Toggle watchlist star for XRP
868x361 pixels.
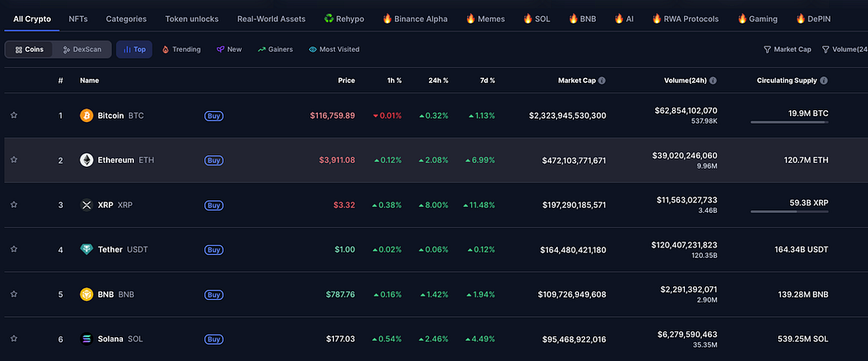click(14, 204)
